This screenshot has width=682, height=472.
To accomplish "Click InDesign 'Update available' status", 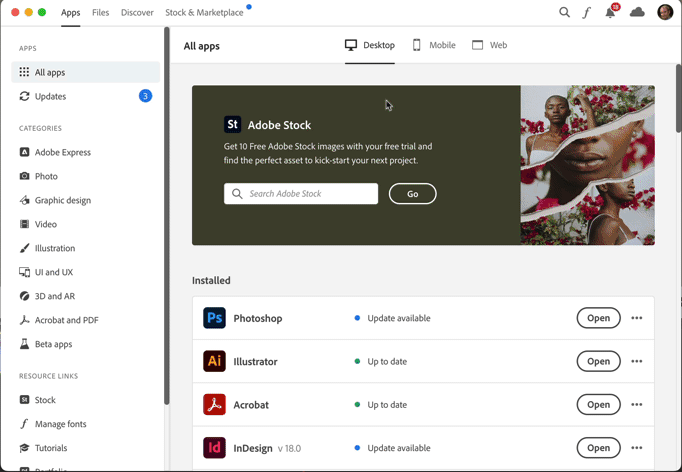I will coord(392,448).
